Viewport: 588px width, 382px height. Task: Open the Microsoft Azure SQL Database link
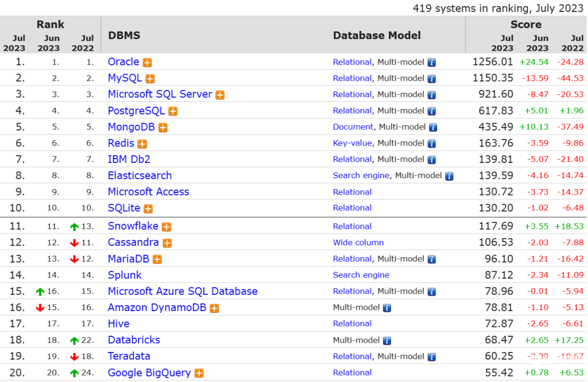[x=182, y=292]
